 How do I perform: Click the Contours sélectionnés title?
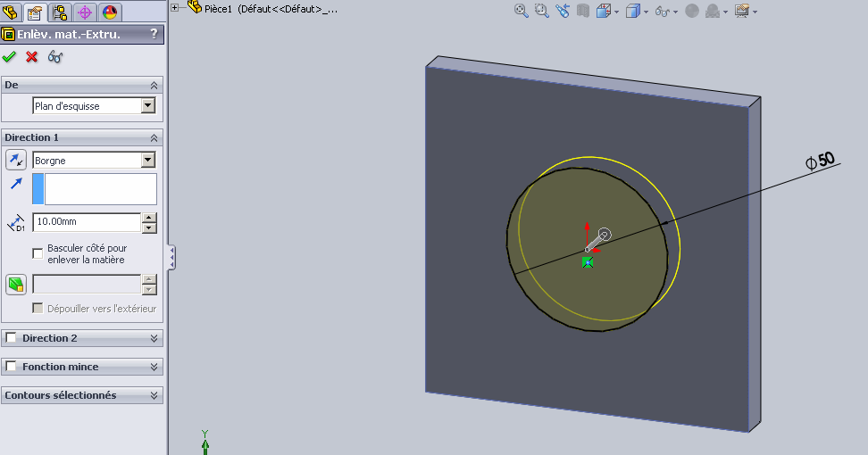point(61,395)
